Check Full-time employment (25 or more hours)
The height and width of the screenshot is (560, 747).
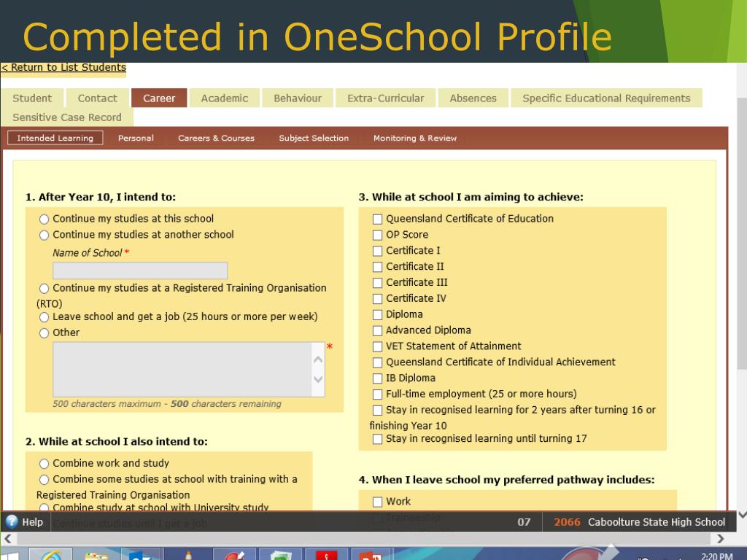pos(377,394)
